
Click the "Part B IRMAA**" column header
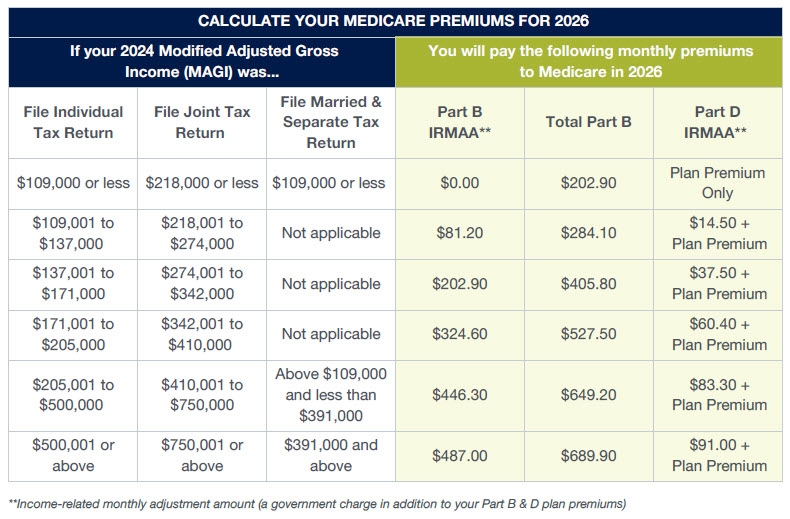(x=460, y=122)
